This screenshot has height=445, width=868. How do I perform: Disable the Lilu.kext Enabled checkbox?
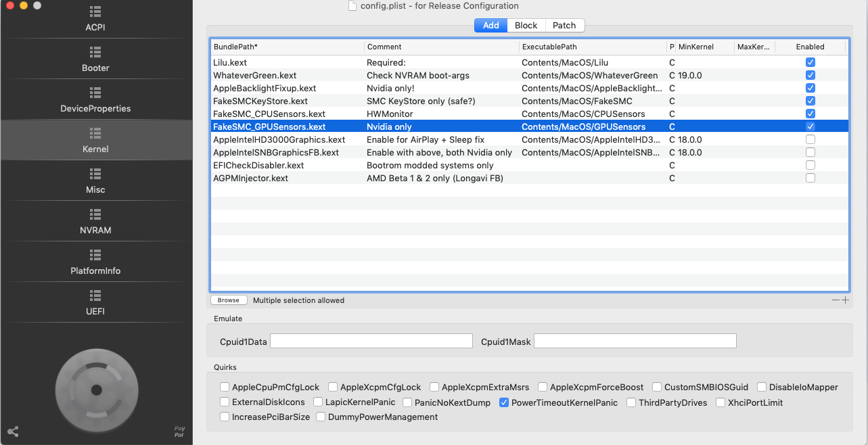tap(810, 62)
